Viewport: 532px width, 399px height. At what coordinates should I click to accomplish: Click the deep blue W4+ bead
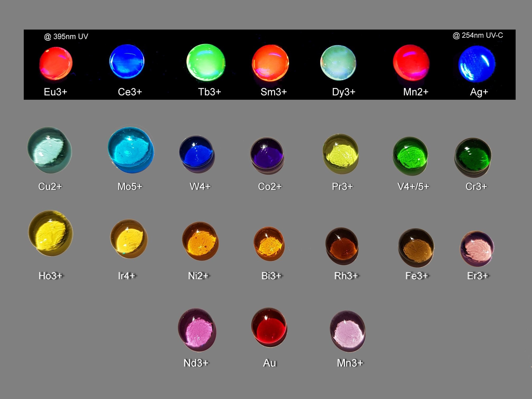click(x=197, y=154)
